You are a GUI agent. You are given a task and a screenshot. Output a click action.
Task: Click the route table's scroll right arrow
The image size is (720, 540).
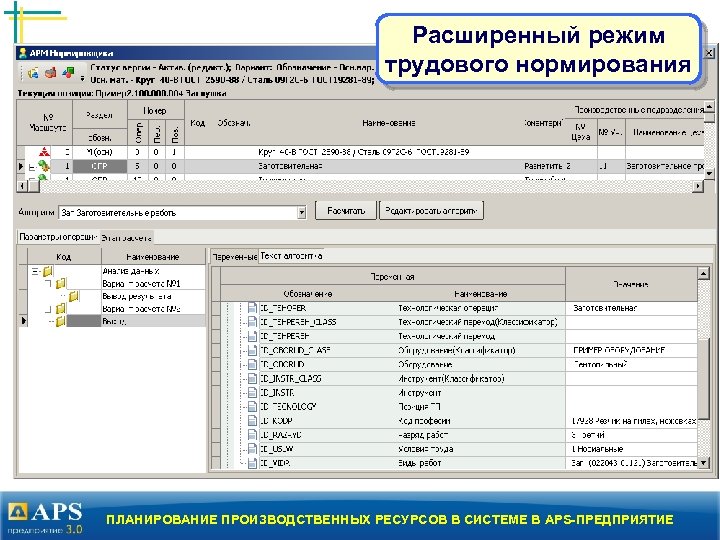pyautogui.click(x=698, y=186)
